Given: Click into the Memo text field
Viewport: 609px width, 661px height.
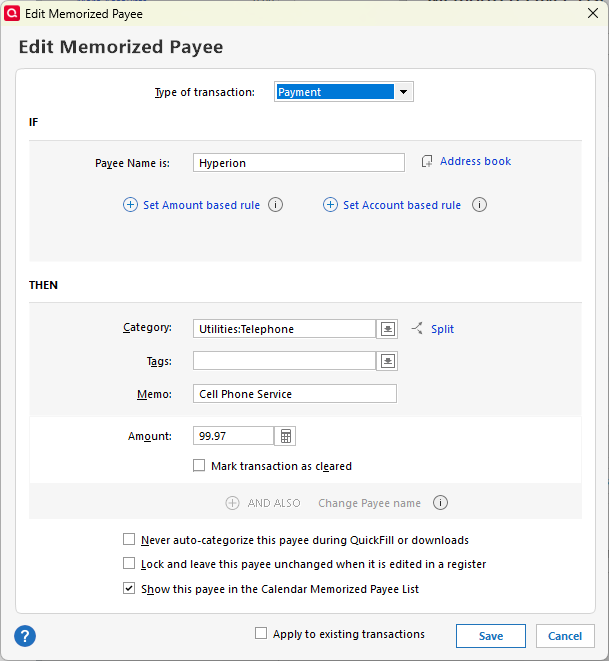Looking at the screenshot, I should (294, 394).
